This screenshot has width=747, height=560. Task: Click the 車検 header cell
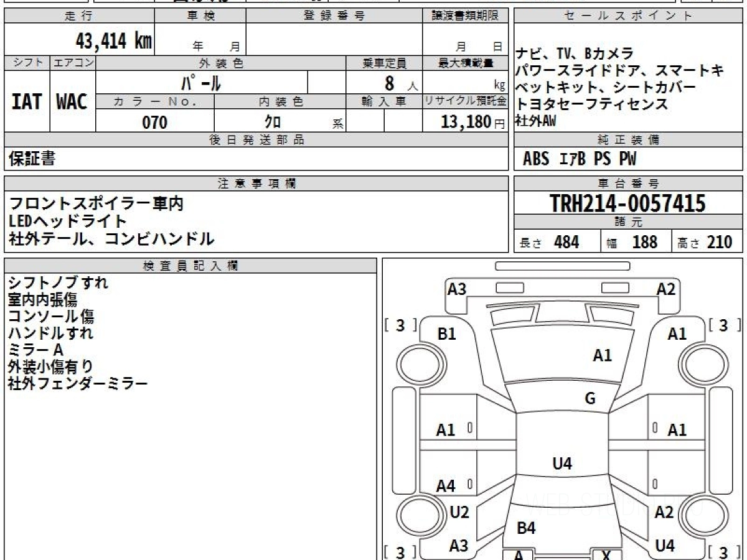200,16
